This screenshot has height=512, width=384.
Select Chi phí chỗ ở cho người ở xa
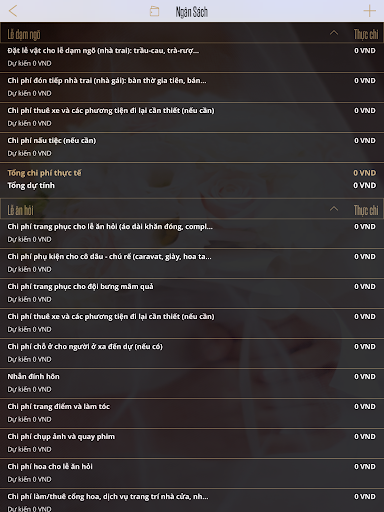[192, 353]
